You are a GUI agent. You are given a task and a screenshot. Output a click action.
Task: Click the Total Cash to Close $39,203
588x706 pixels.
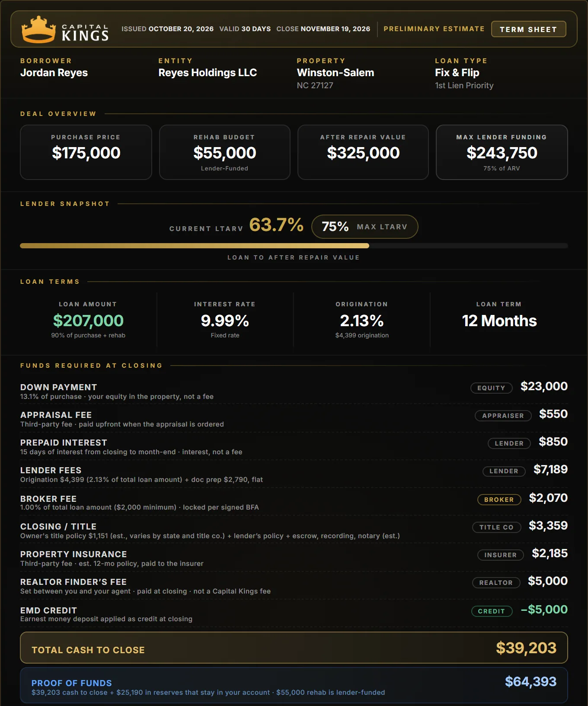[x=526, y=648]
